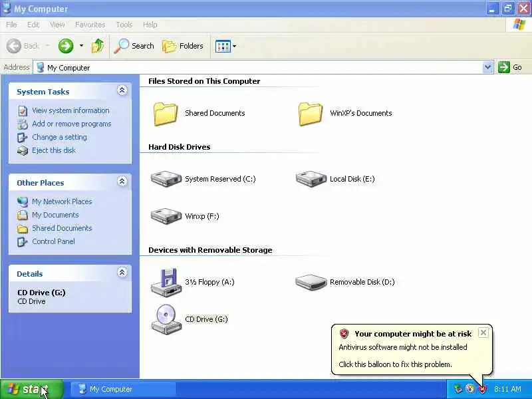Collapse the System Tasks panel
532x399 pixels.
(122, 90)
